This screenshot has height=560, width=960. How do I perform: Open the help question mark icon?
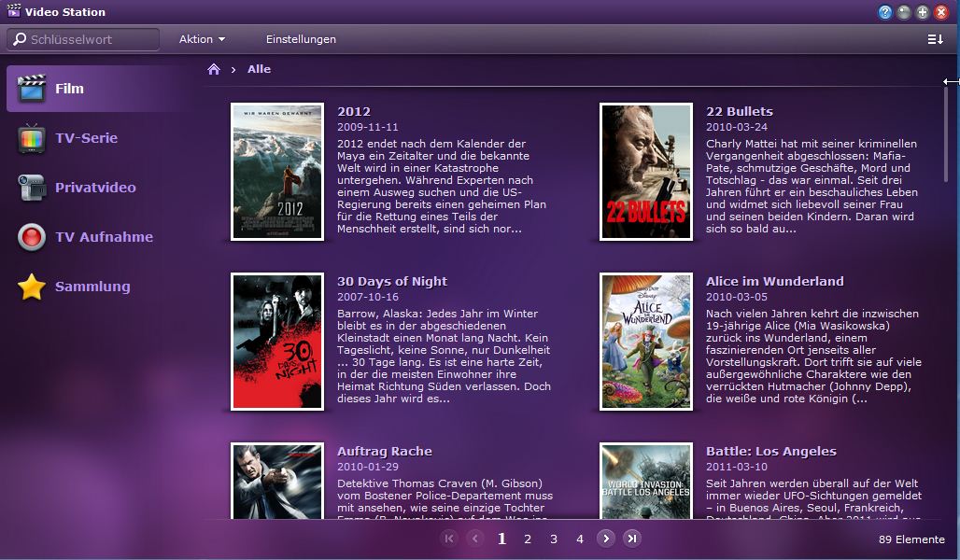[884, 11]
